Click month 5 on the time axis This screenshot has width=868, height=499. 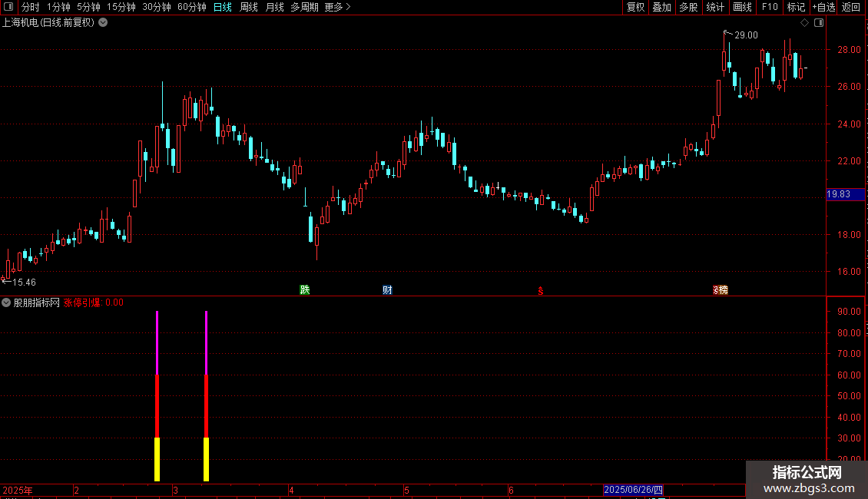(406, 490)
